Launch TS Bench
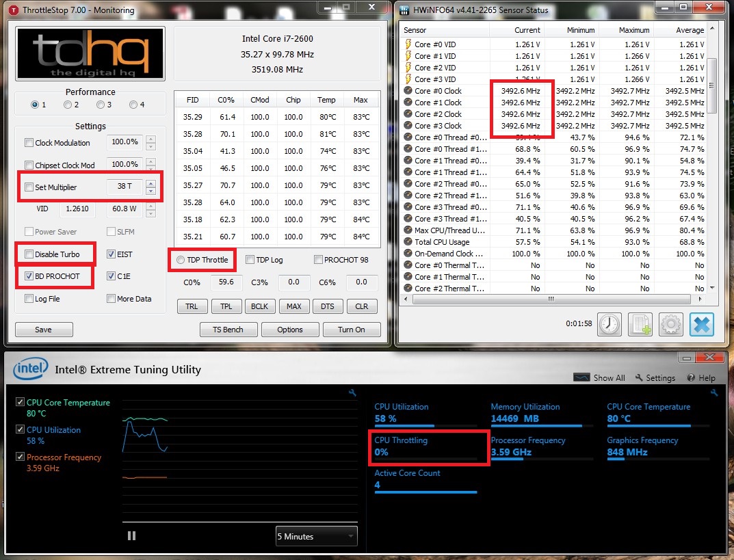Viewport: 734px width, 560px height. tap(228, 330)
